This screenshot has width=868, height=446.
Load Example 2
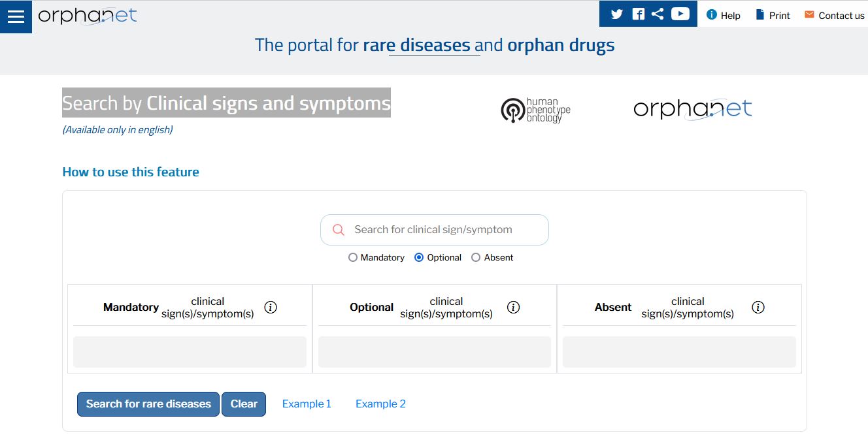tap(380, 404)
